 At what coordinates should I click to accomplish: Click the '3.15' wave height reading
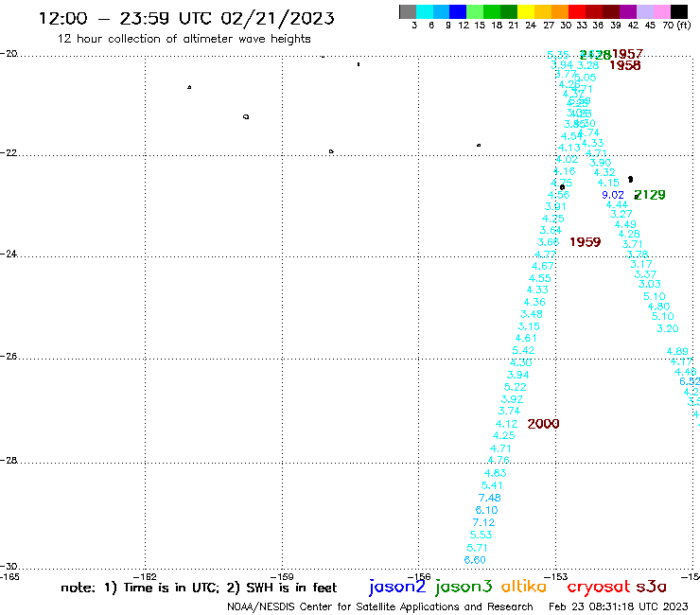(x=529, y=326)
